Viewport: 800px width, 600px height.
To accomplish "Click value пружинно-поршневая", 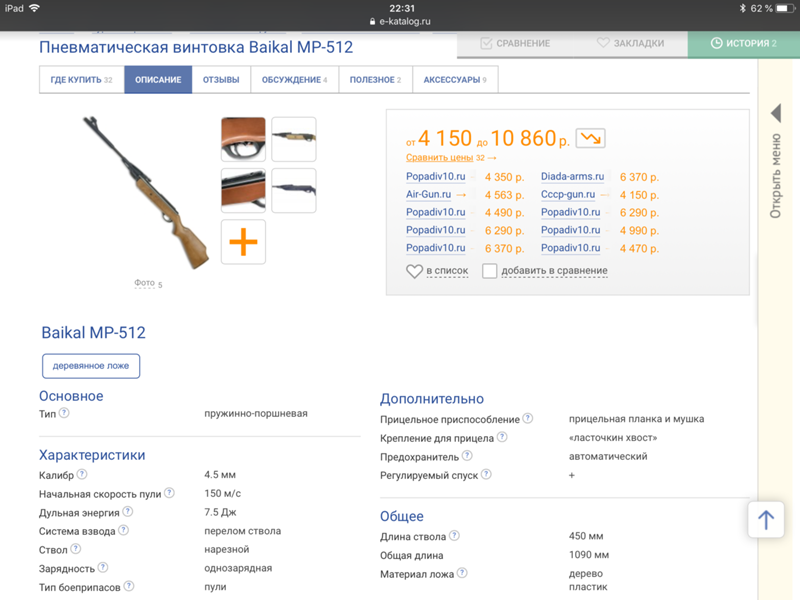I will [256, 413].
